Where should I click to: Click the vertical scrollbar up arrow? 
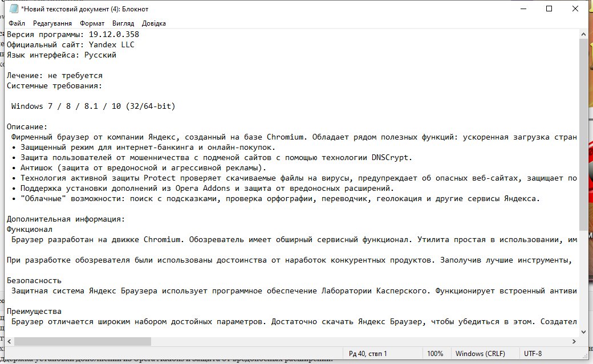(584, 34)
